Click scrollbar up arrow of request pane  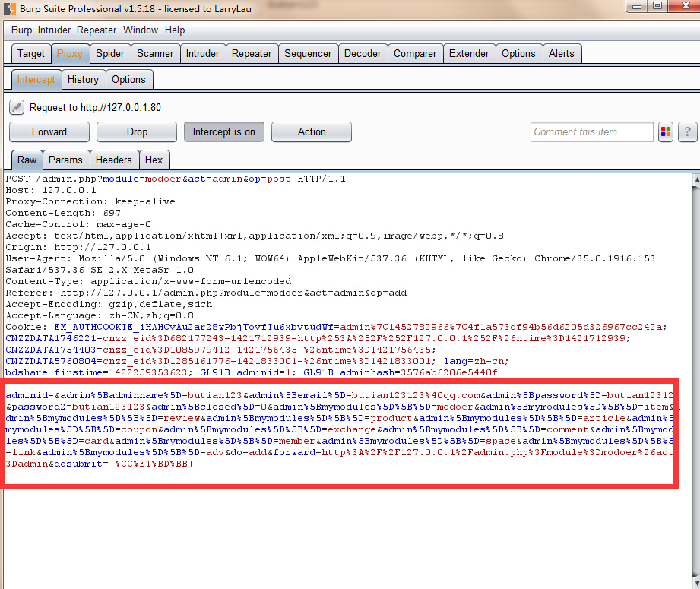pyautogui.click(x=696, y=179)
